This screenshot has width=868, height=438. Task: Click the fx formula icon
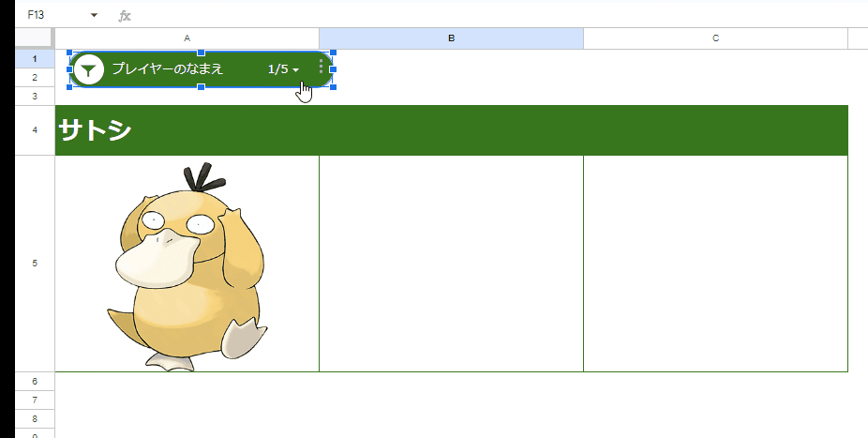125,16
